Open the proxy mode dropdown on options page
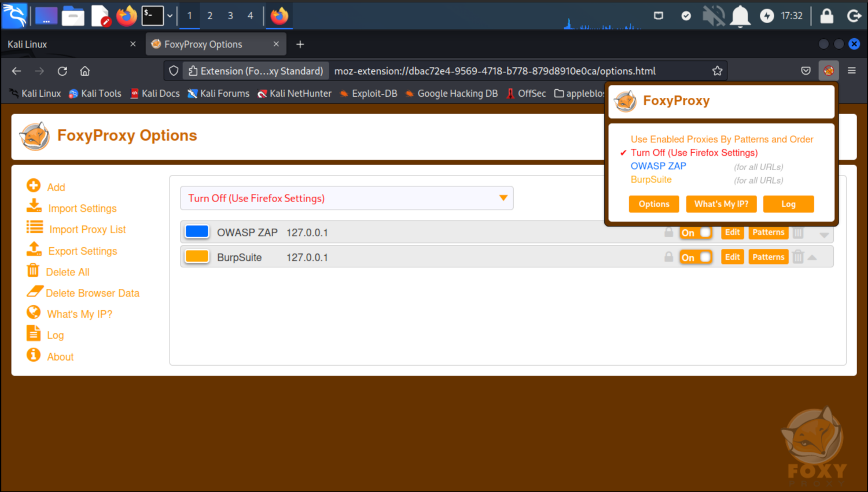This screenshot has width=868, height=492. [347, 198]
